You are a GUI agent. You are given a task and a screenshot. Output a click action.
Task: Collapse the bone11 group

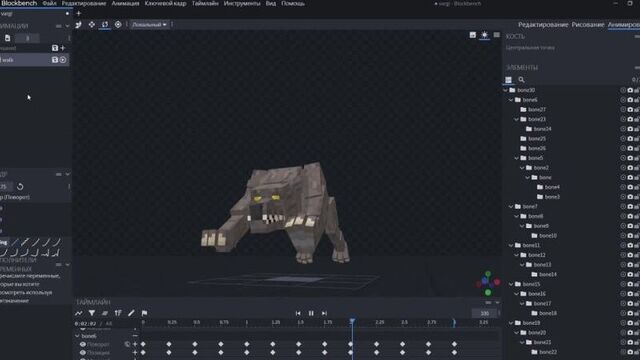[x=511, y=245]
